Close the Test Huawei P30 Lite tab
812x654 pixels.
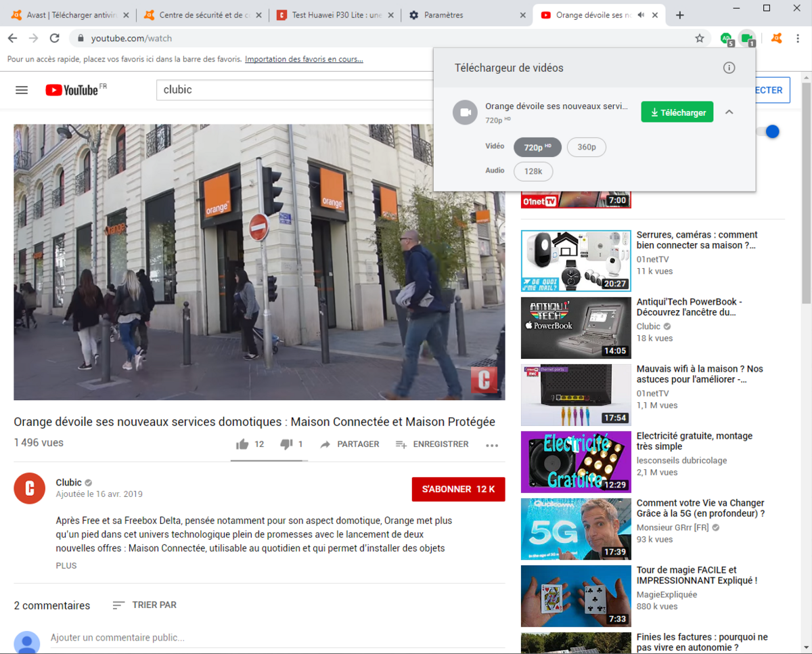tap(390, 15)
